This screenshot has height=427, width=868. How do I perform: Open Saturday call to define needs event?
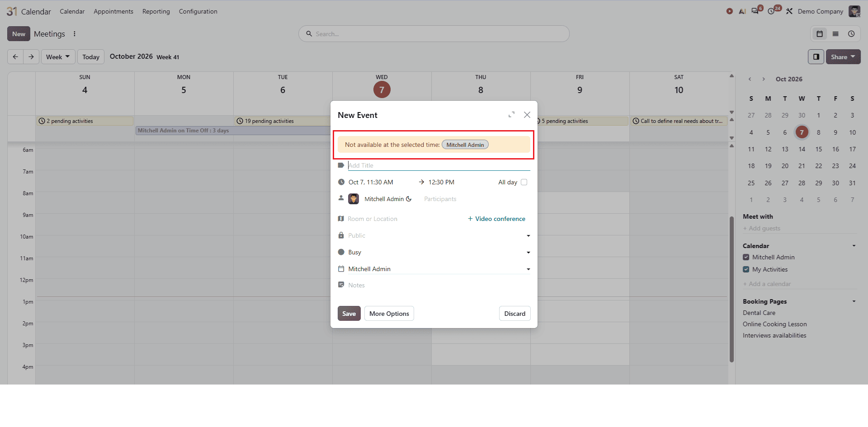(679, 121)
